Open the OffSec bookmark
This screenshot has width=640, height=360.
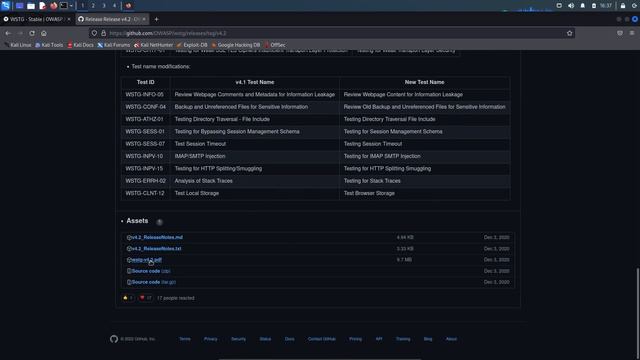(275, 45)
